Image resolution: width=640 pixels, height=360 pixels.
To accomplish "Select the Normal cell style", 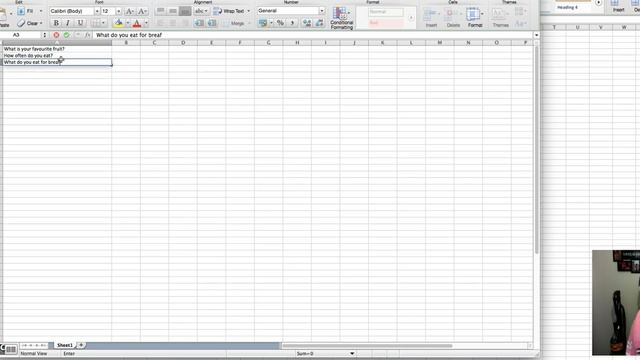I will (385, 12).
